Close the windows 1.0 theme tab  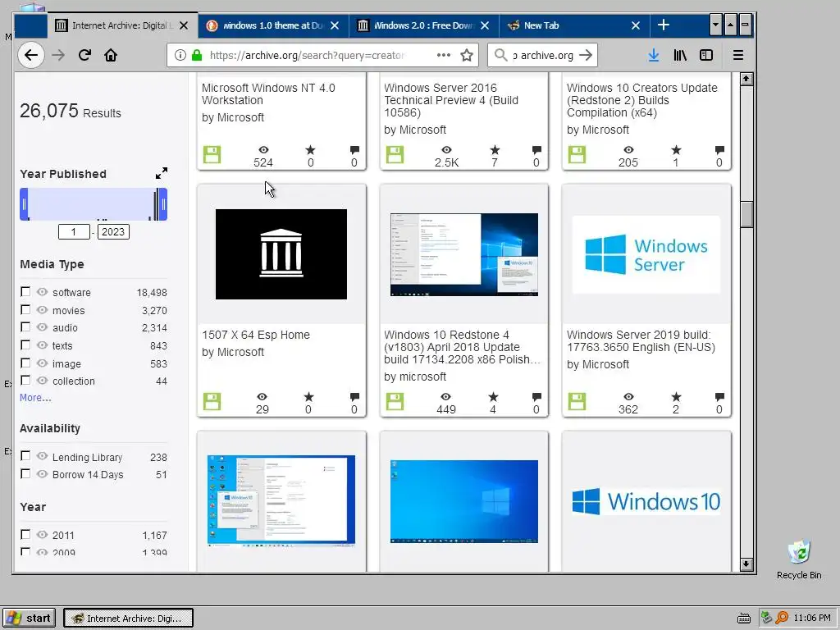(x=335, y=25)
